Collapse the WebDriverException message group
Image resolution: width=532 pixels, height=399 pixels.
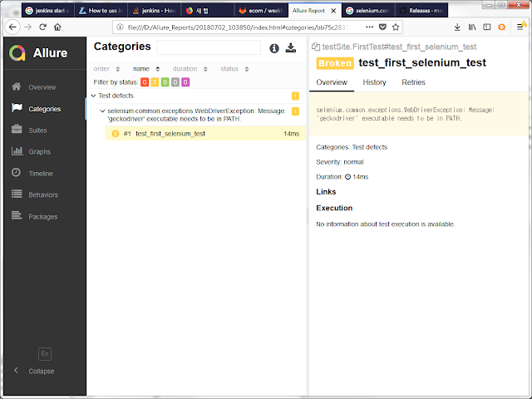tap(102, 111)
